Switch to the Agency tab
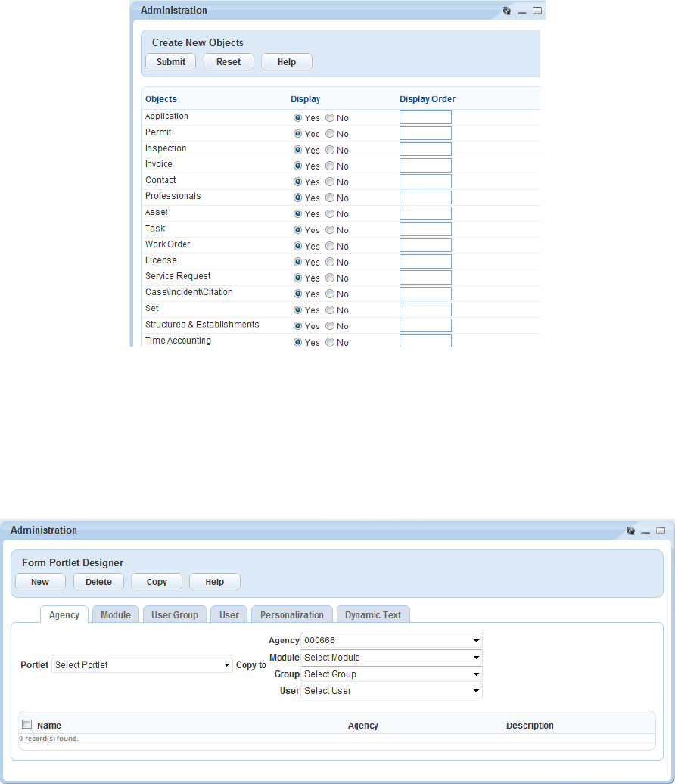 click(64, 615)
